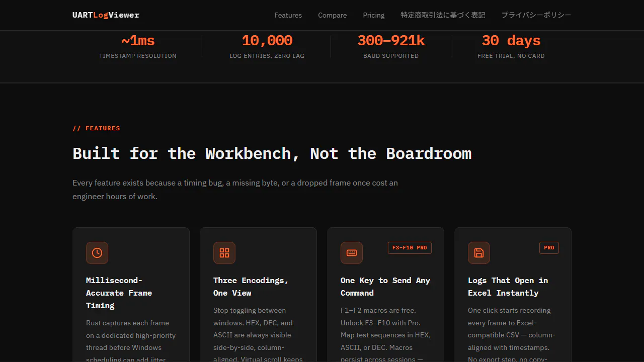Click the // FEATURES section label
This screenshot has height=362, width=644.
97,128
